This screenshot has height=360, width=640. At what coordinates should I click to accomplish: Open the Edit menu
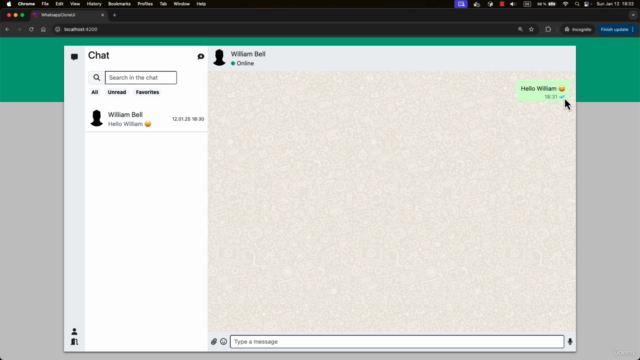tap(59, 4)
